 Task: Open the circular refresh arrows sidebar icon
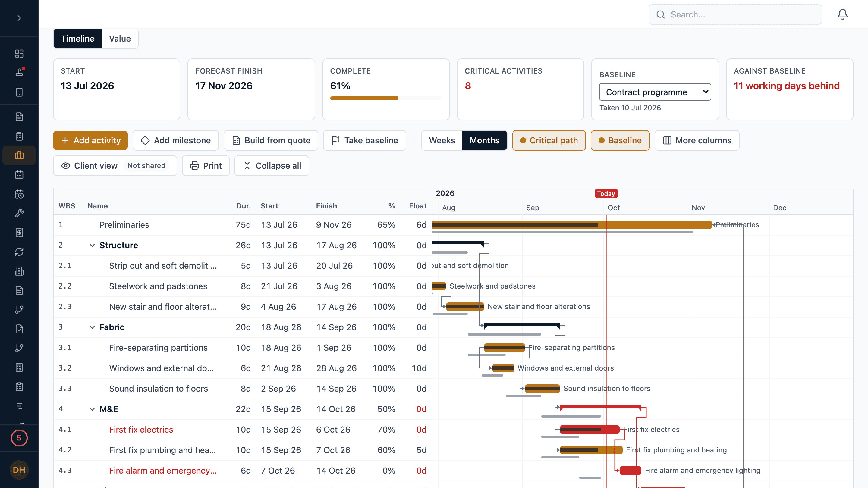(x=19, y=252)
